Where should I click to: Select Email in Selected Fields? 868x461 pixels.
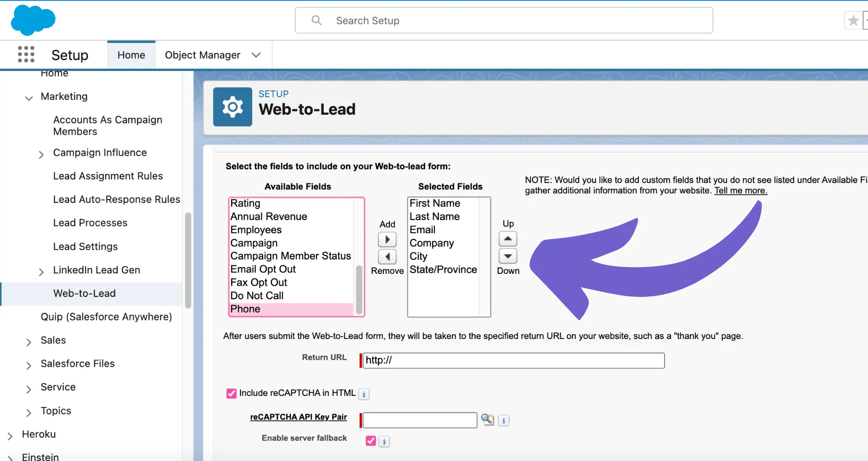pos(422,230)
